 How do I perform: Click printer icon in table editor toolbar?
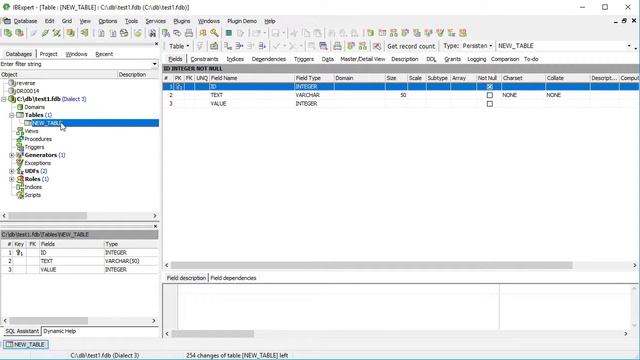(x=337, y=46)
